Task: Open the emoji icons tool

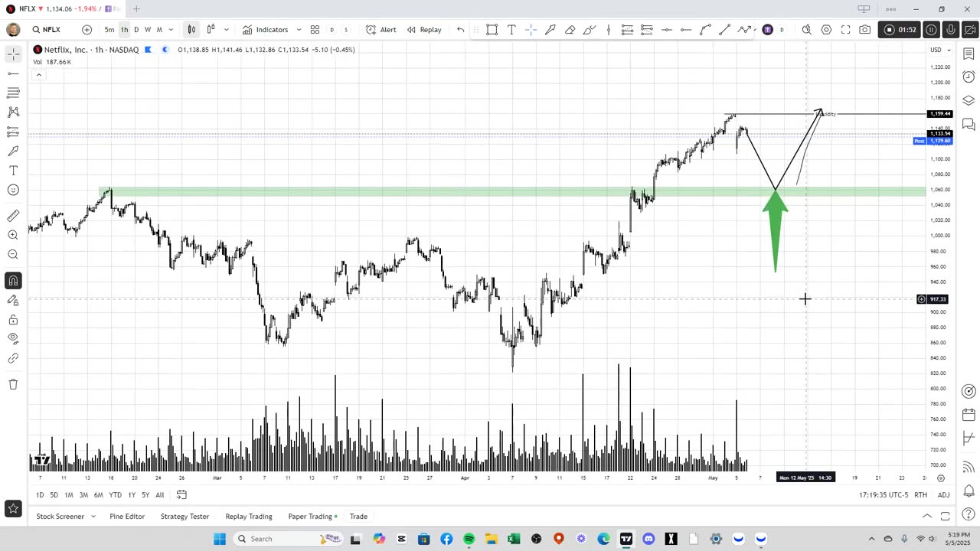Action: click(13, 190)
